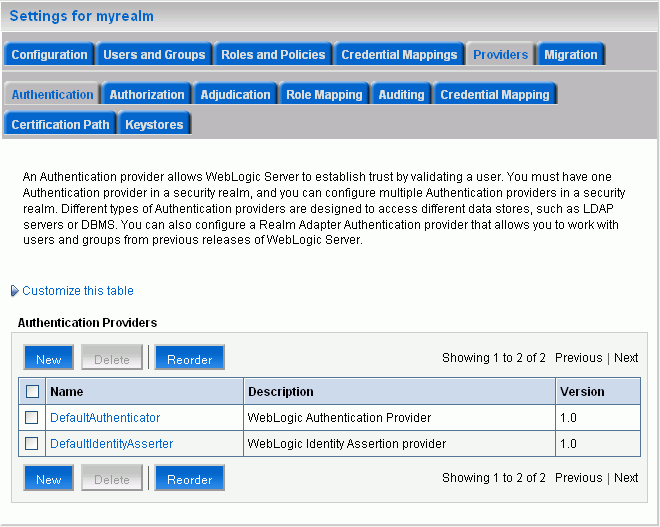Switch to the Configuration tab
660x527 pixels.
[x=49, y=54]
